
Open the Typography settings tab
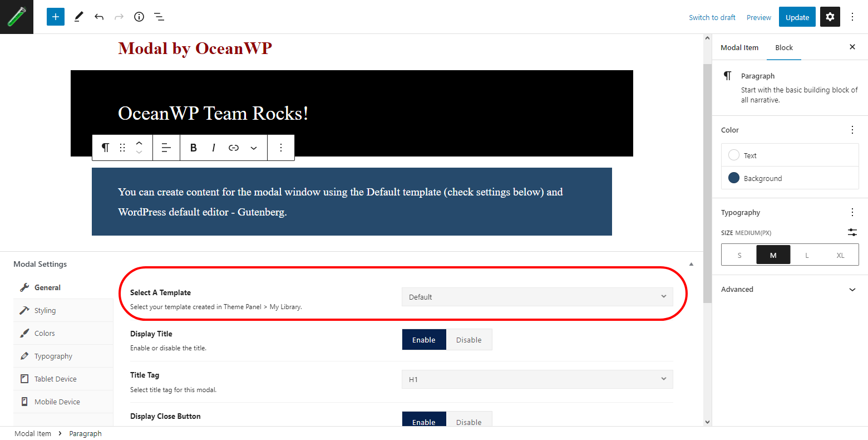pos(63,356)
